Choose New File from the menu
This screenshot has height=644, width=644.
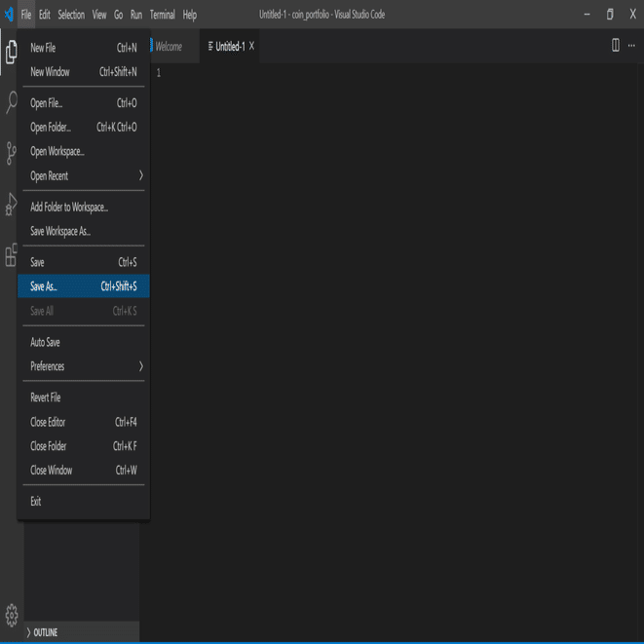[84, 48]
